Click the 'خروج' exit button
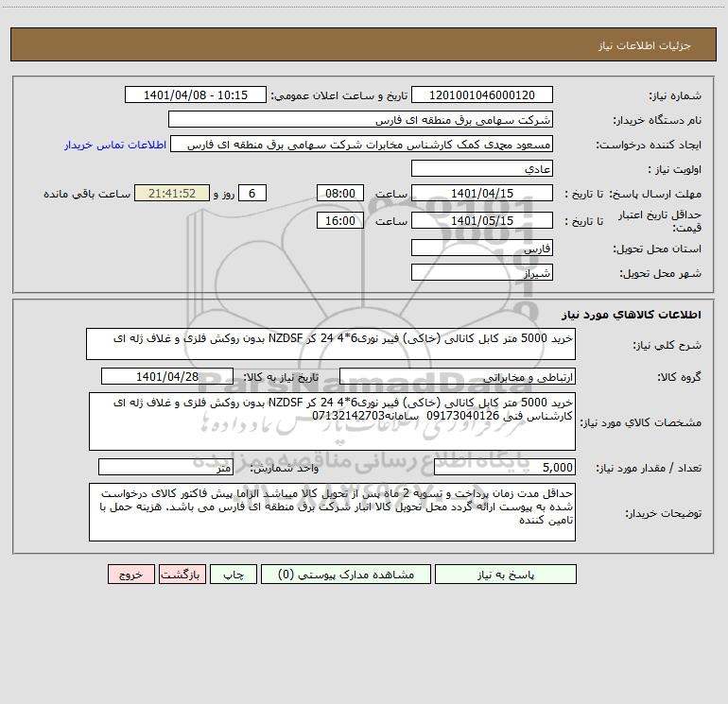 130,575
